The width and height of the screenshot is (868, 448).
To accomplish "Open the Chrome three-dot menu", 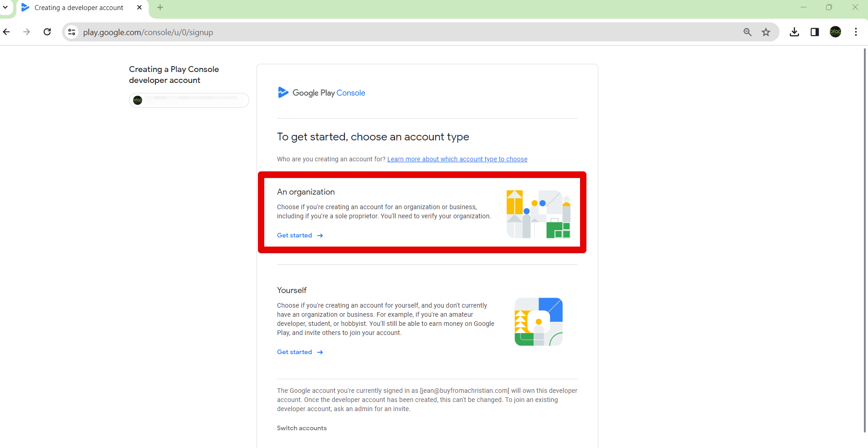I will tap(856, 32).
